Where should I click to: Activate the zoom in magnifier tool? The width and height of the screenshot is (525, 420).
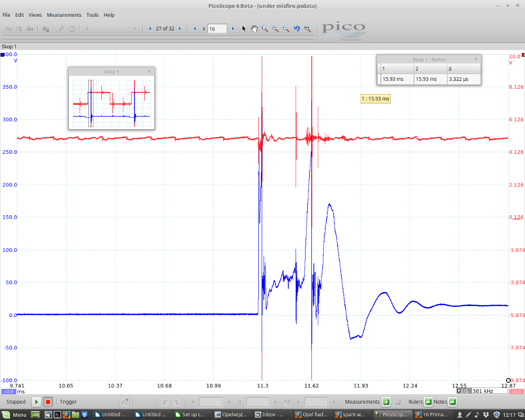276,29
